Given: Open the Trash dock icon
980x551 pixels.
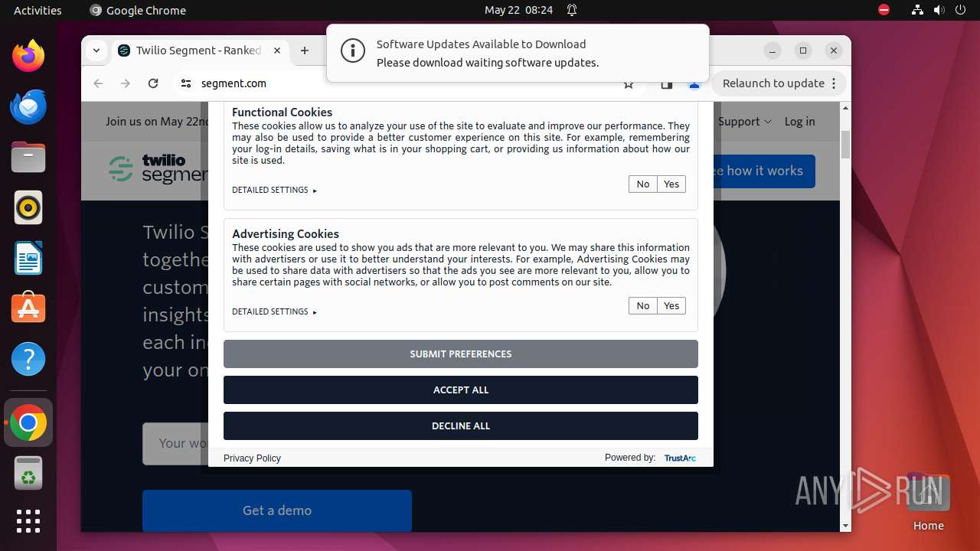Looking at the screenshot, I should pyautogui.click(x=28, y=473).
